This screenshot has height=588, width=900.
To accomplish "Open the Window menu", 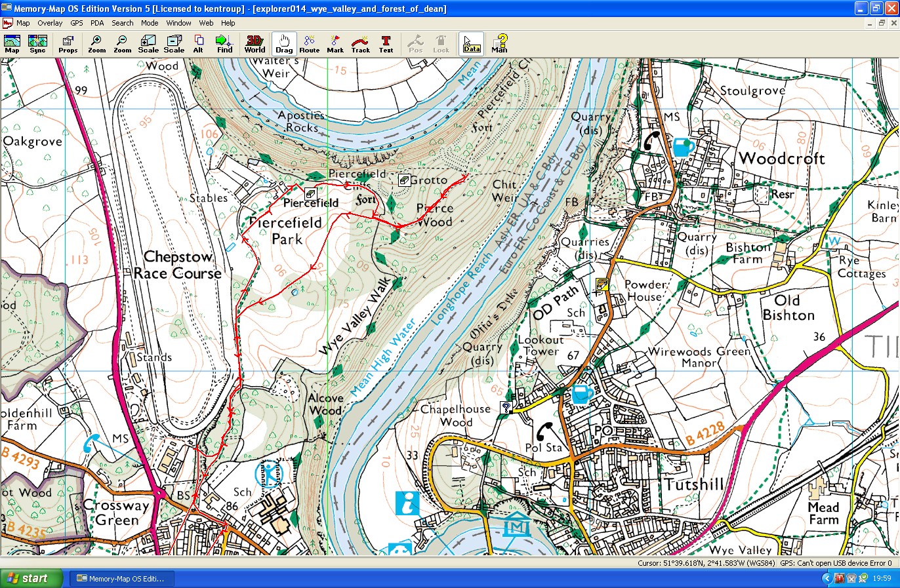I will point(178,23).
